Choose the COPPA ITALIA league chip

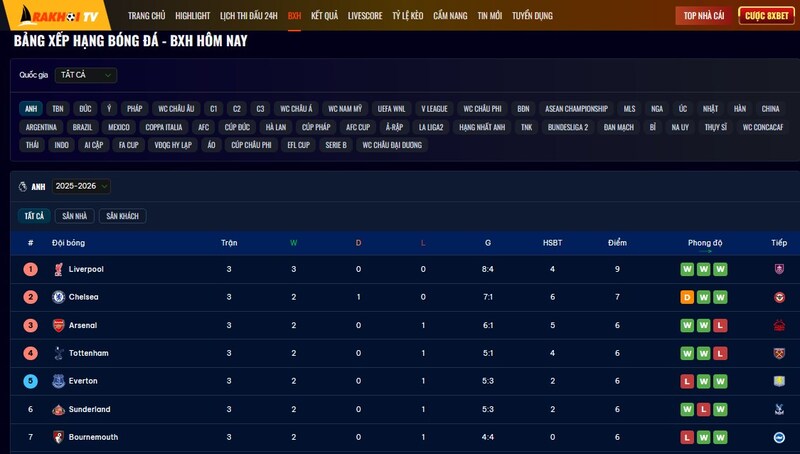click(x=164, y=127)
